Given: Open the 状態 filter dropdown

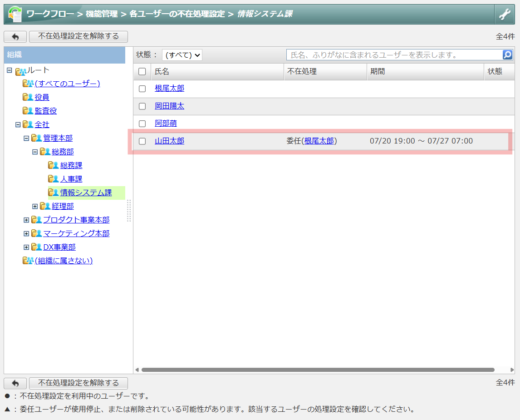Looking at the screenshot, I should coord(182,55).
